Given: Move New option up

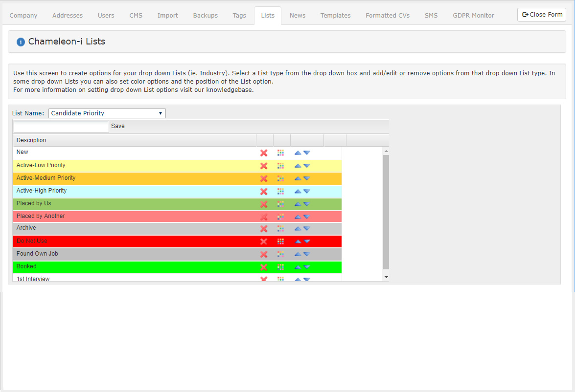Looking at the screenshot, I should 298,153.
